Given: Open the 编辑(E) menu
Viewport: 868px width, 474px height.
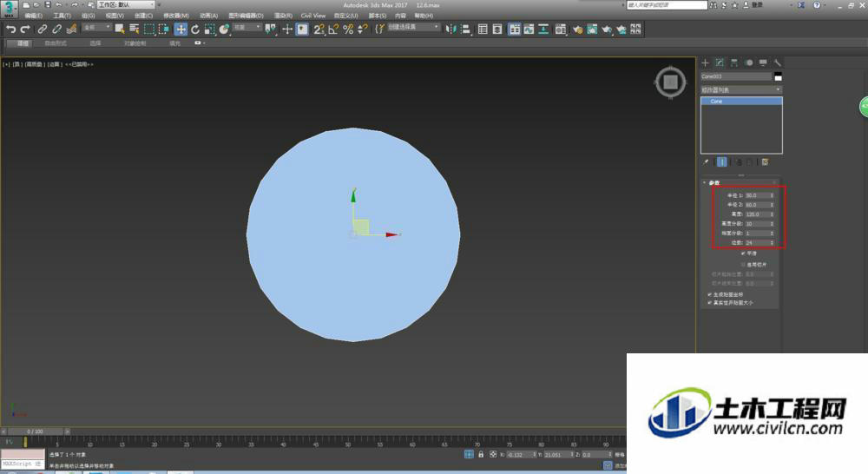Looking at the screenshot, I should [34, 16].
